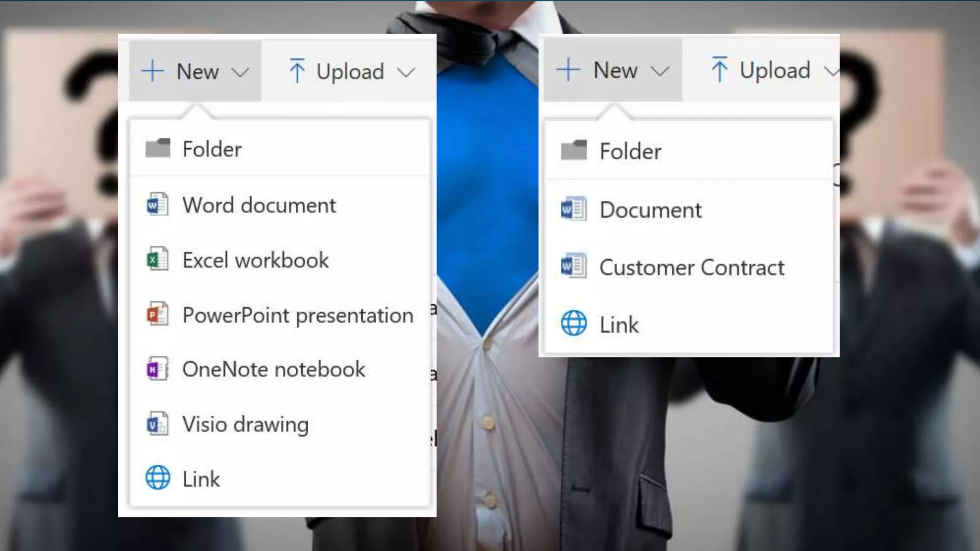Choose Folder in the left menu
This screenshot has width=980, height=551.
212,149
